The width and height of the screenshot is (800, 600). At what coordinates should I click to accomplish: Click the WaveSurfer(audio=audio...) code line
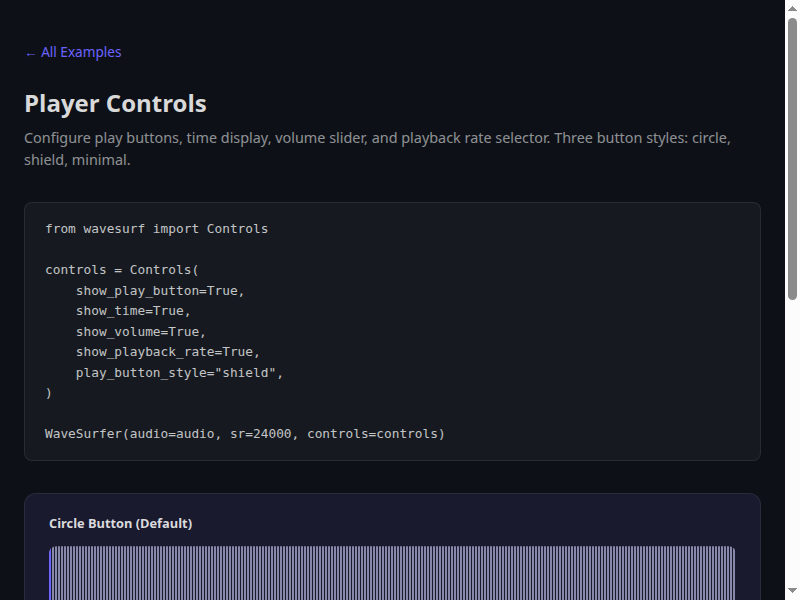click(x=245, y=434)
